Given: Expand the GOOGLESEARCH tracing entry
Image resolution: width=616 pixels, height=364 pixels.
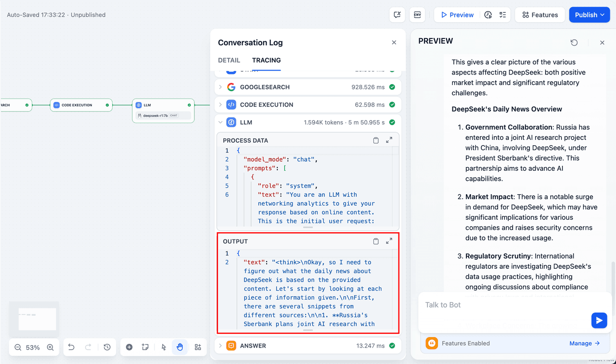Looking at the screenshot, I should [220, 87].
